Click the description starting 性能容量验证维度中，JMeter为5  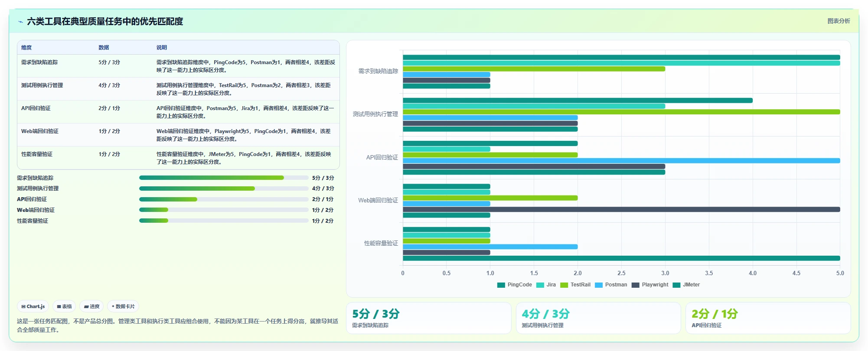click(x=244, y=158)
